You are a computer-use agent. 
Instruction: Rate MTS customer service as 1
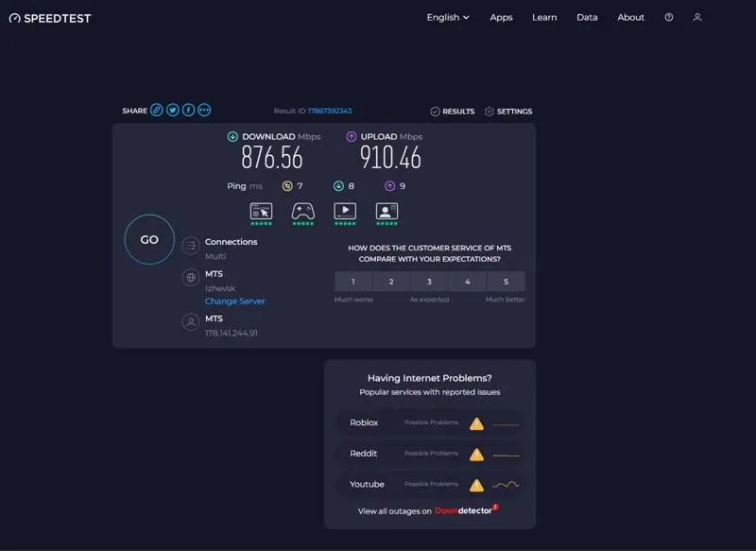coord(353,282)
